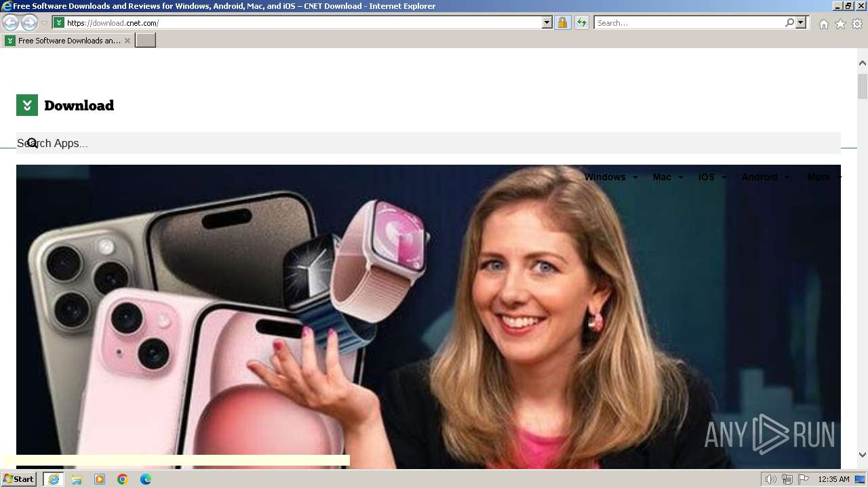Image resolution: width=868 pixels, height=488 pixels.
Task: Switch to the Internet Explorer taskbar icon
Action: tap(54, 479)
